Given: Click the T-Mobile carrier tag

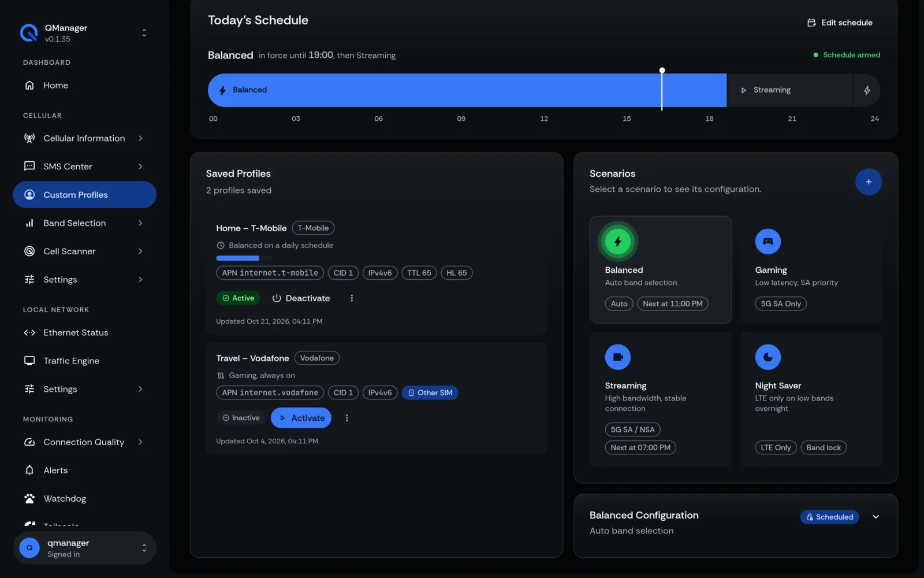Looking at the screenshot, I should point(313,228).
